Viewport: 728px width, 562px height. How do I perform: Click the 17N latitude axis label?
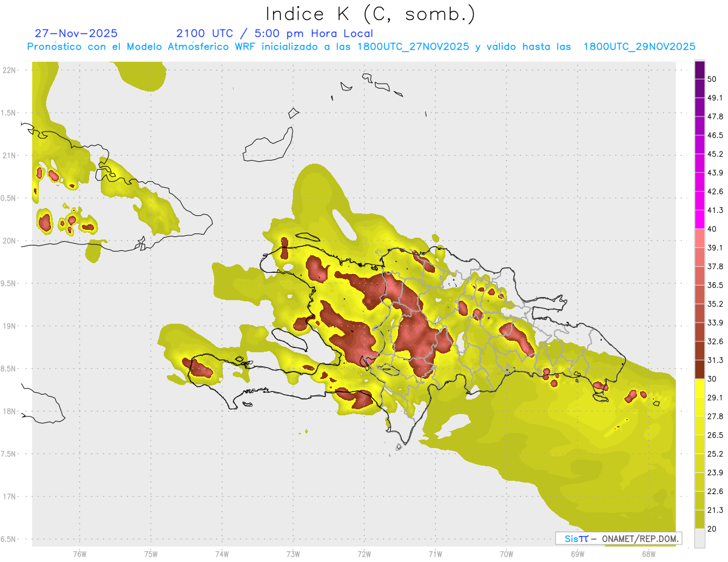(x=9, y=497)
